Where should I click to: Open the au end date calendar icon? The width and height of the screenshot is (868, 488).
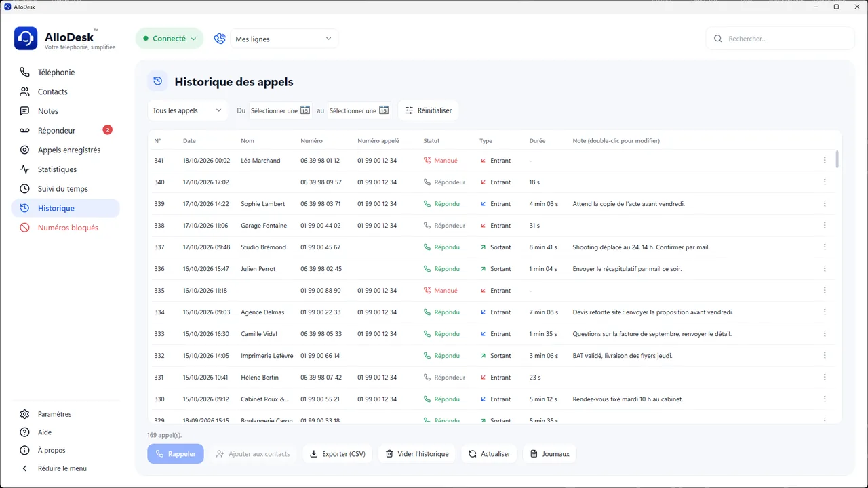pos(384,110)
